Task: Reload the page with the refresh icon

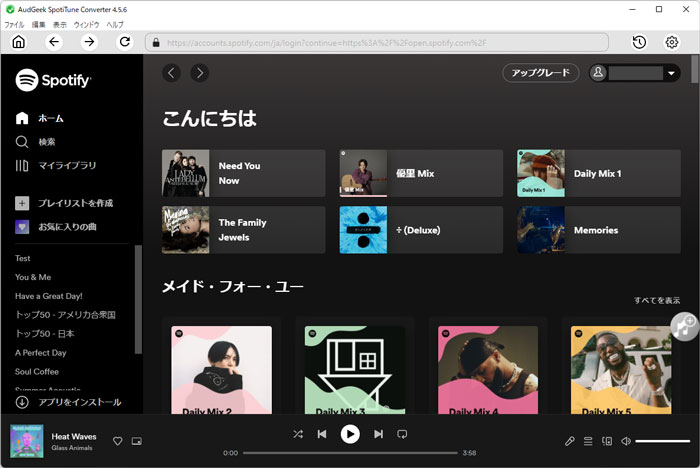Action: [x=125, y=42]
